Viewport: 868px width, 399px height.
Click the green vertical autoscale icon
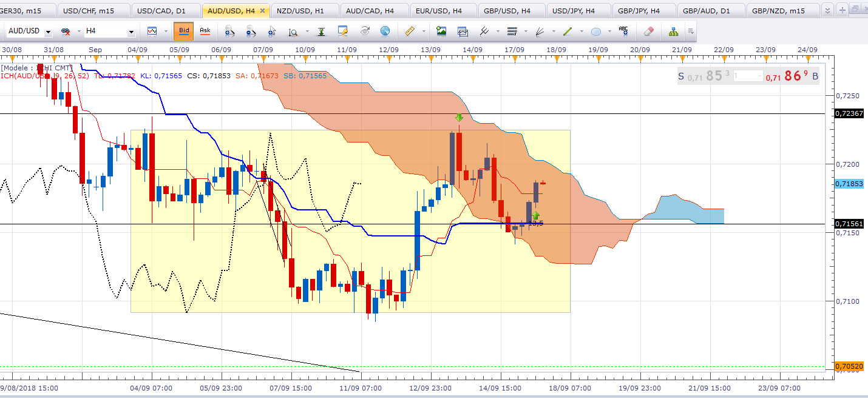coord(321,32)
